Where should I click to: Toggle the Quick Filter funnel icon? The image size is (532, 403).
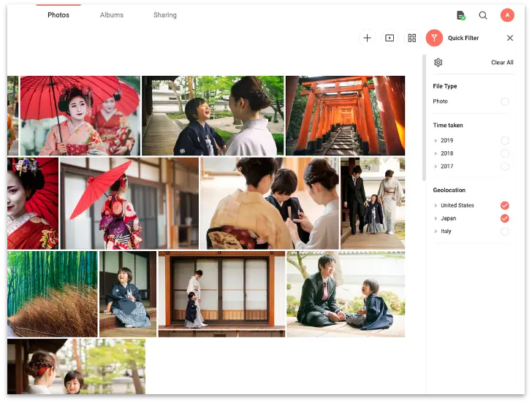point(434,38)
